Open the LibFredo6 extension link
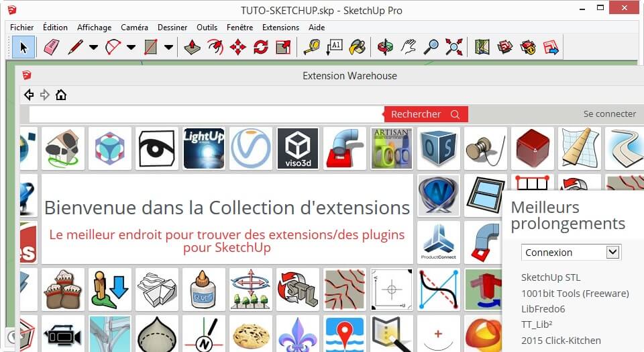Image resolution: width=644 pixels, height=352 pixels. pos(543,309)
